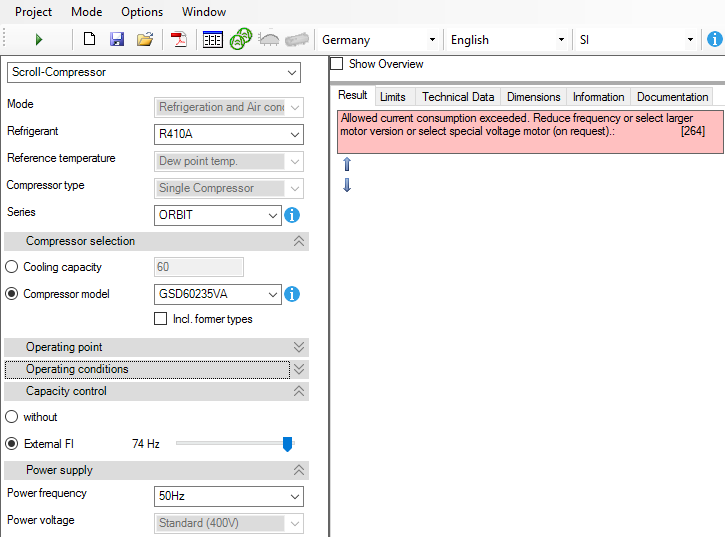Open the Power frequency 50Hz dropdown
Screen dimensions: 725x537
[x=229, y=497]
